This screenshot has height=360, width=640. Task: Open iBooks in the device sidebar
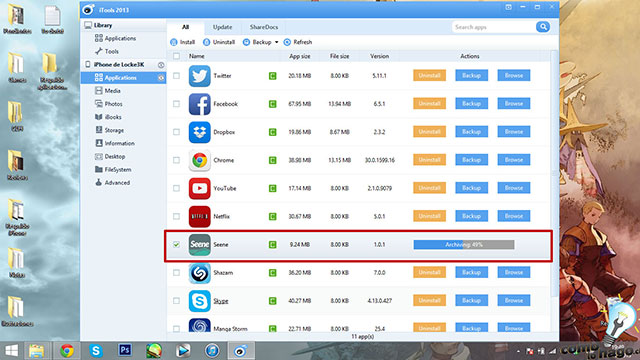point(108,117)
